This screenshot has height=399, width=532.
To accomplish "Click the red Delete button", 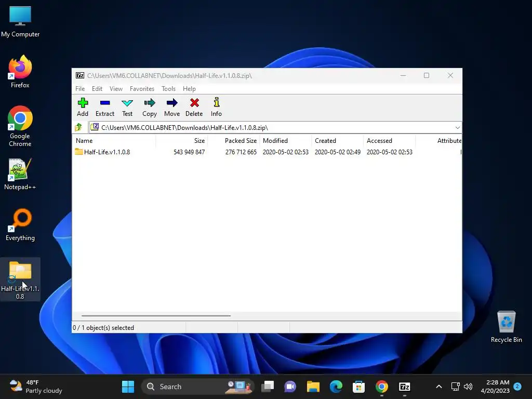I will tap(194, 107).
